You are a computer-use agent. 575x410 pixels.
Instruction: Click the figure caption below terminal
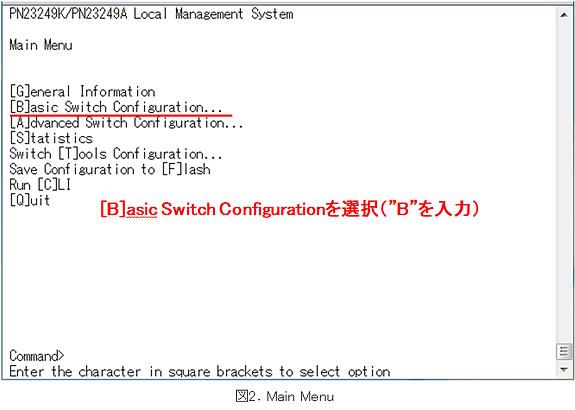285,396
